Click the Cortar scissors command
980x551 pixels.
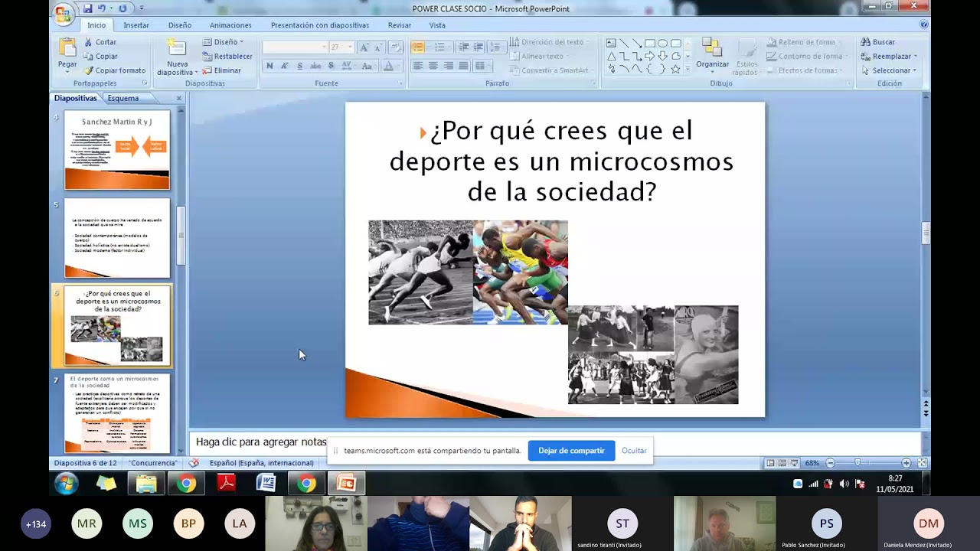(100, 42)
